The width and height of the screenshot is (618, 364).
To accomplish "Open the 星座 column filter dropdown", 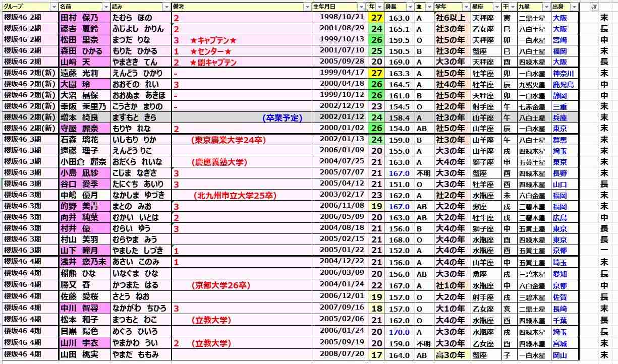I will point(497,7).
